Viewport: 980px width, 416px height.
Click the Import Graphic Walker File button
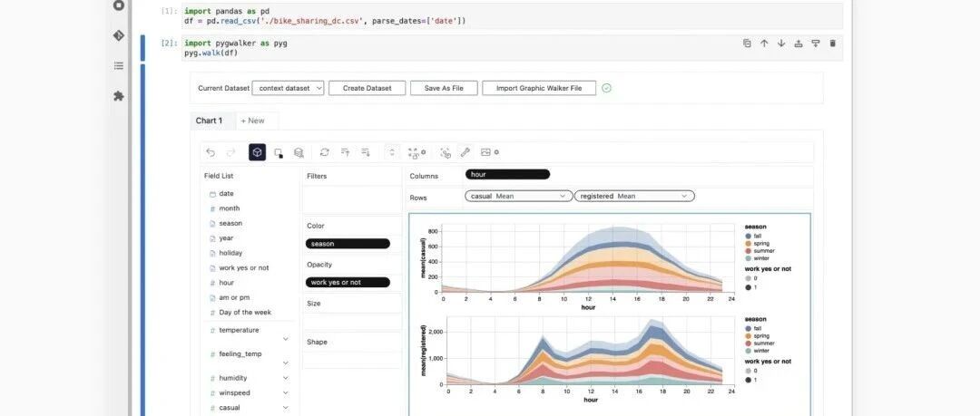(x=539, y=88)
